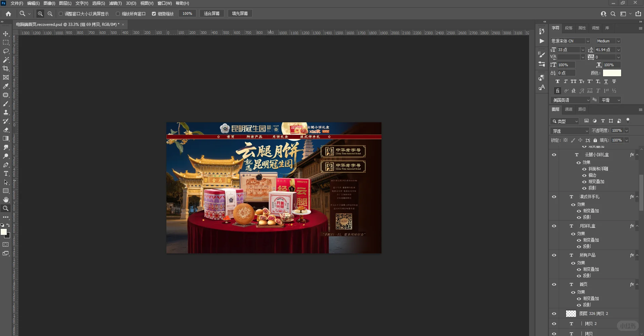Open the text color swatch in Character panel
Screen dimensions: 644x336
coord(612,73)
